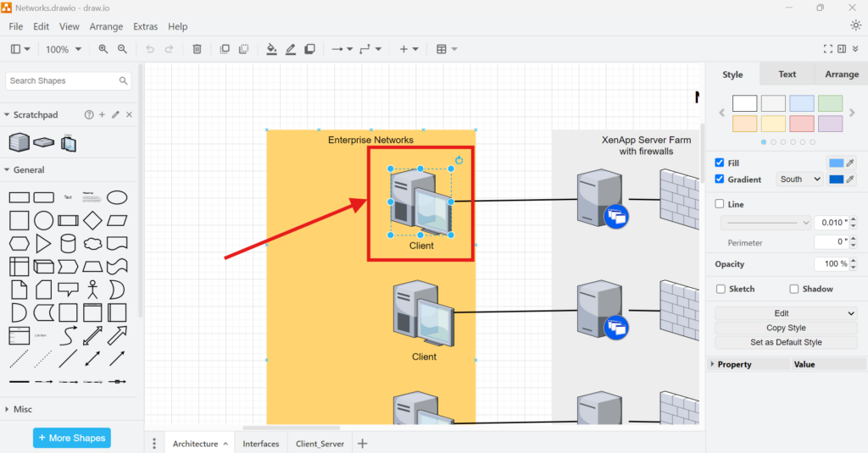The width and height of the screenshot is (868, 453).
Task: Select the Ellipse shape in General
Action: pos(117,197)
